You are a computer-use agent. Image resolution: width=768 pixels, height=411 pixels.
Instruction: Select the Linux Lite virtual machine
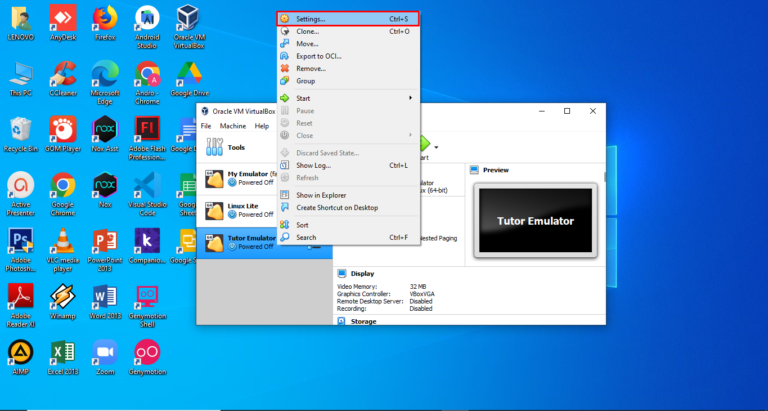[x=237, y=211]
